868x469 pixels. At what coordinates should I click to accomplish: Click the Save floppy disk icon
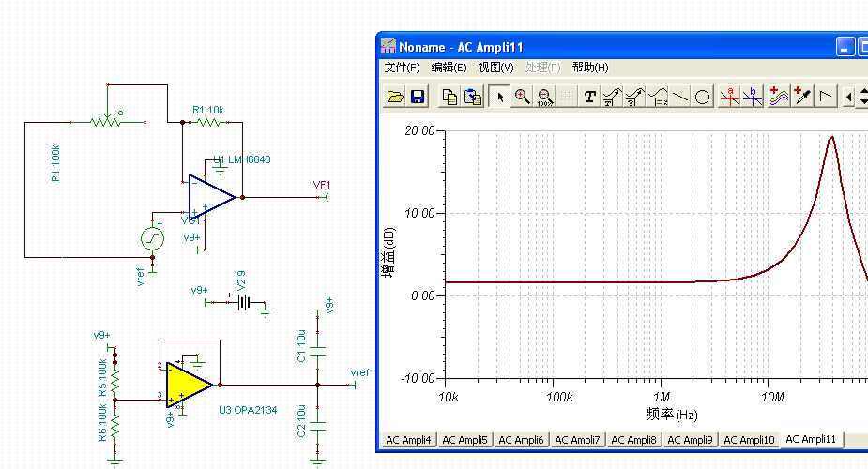pyautogui.click(x=418, y=97)
